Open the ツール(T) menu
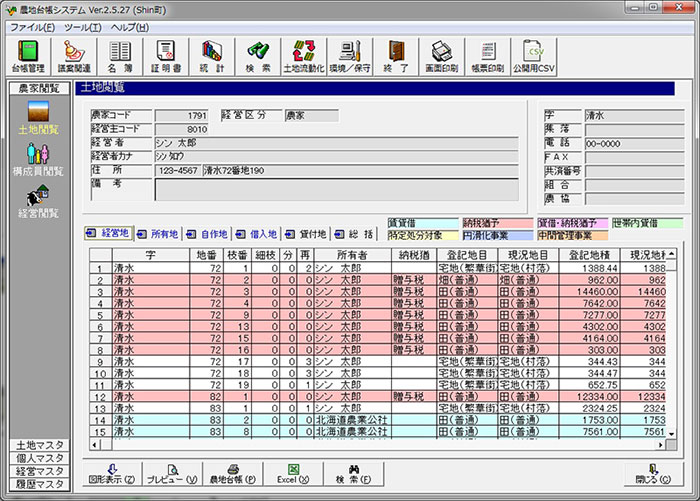Viewport: 700px width, 501px height. click(x=82, y=26)
